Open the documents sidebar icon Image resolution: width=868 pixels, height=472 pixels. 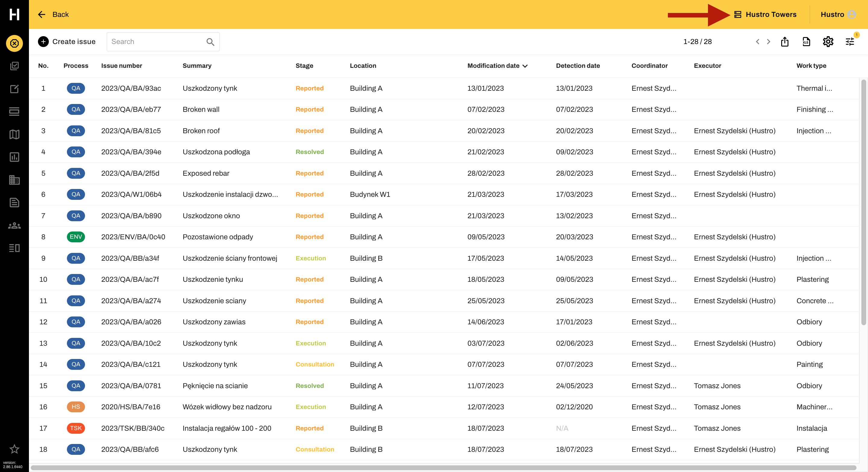14,203
